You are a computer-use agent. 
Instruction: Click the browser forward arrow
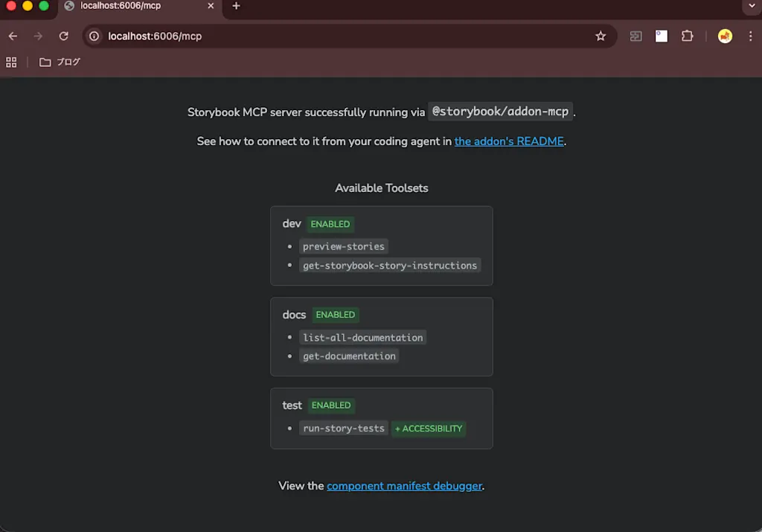(38, 36)
